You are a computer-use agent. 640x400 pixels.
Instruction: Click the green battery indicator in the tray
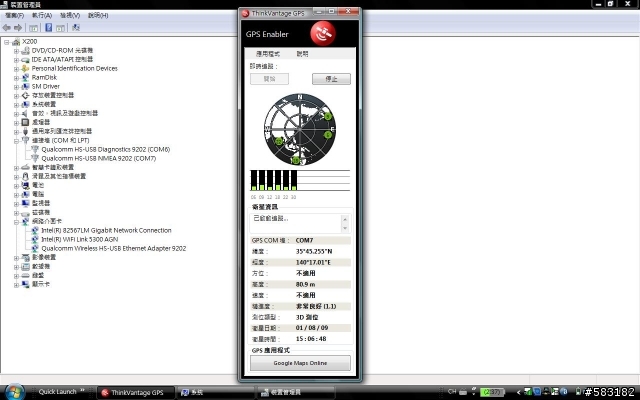coord(492,392)
